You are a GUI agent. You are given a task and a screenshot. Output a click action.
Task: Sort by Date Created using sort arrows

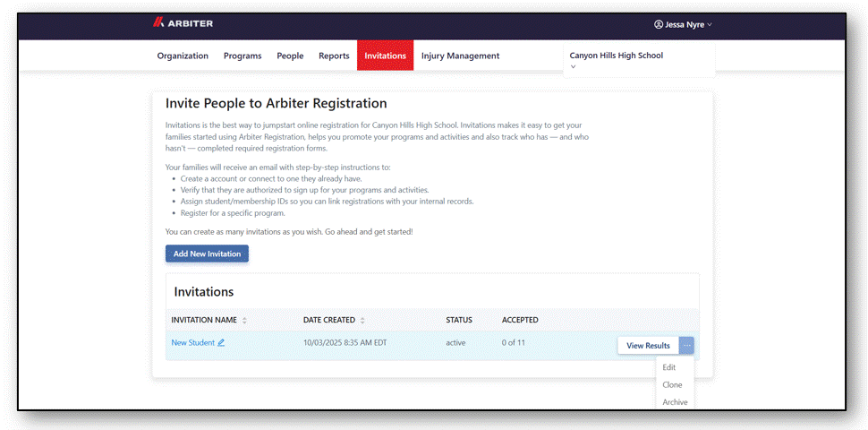point(362,321)
